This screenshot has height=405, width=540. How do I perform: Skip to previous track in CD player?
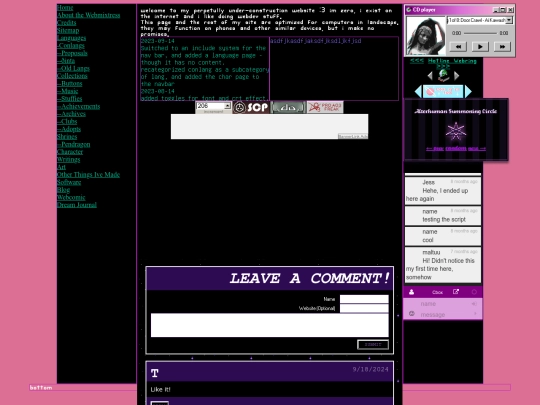[458, 46]
